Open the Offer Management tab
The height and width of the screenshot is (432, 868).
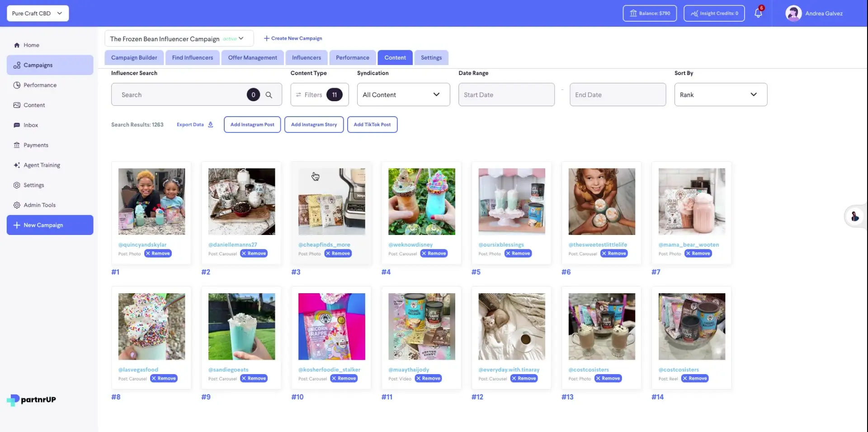coord(252,57)
